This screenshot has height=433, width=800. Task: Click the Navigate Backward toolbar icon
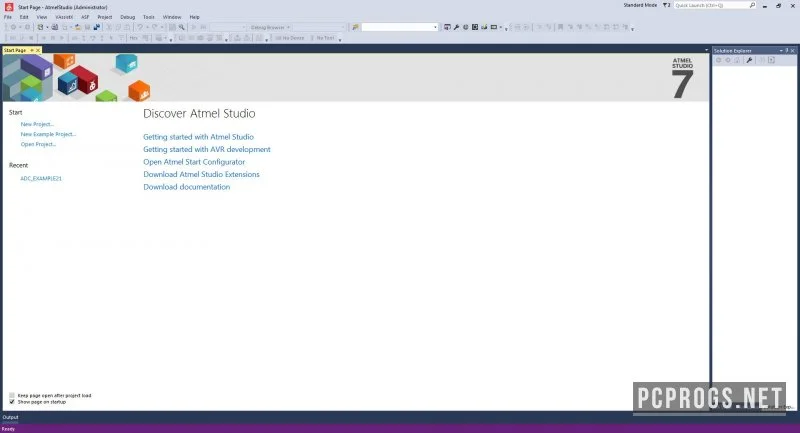click(13, 27)
